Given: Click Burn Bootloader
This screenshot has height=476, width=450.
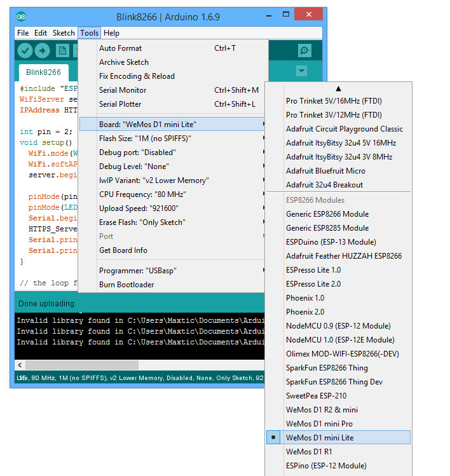Looking at the screenshot, I should [x=172, y=285].
